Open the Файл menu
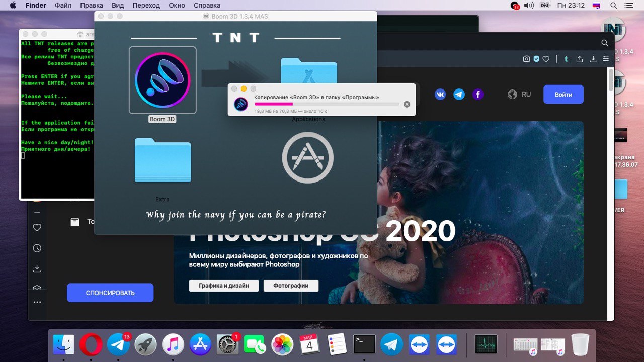The image size is (644, 362). [x=63, y=6]
